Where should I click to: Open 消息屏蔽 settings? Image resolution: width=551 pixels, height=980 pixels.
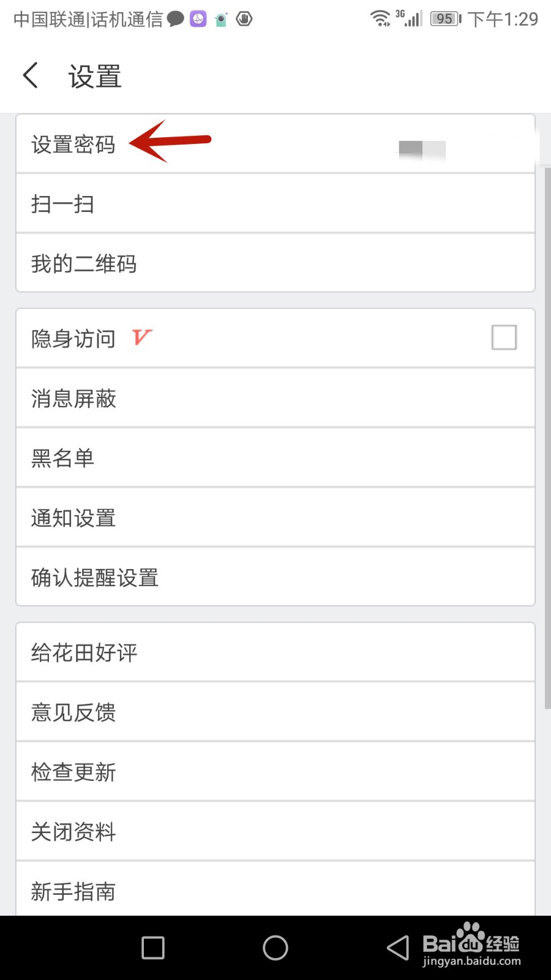(x=275, y=398)
